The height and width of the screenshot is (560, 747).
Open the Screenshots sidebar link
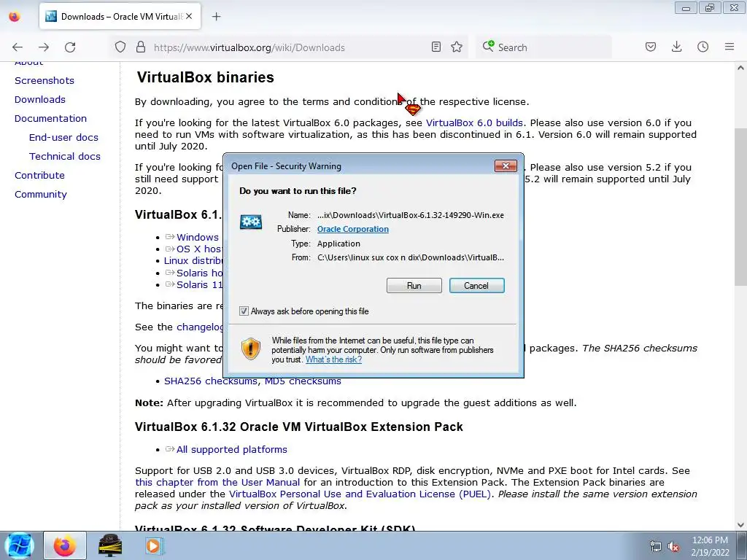(x=44, y=80)
